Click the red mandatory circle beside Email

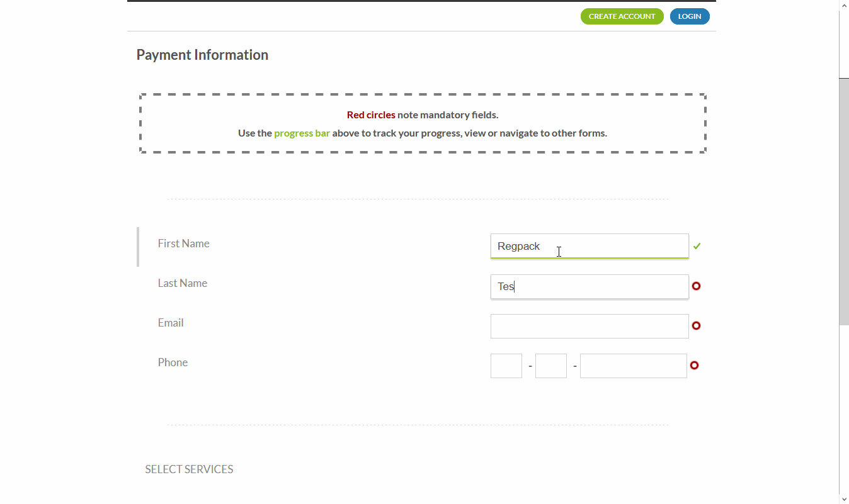click(696, 326)
